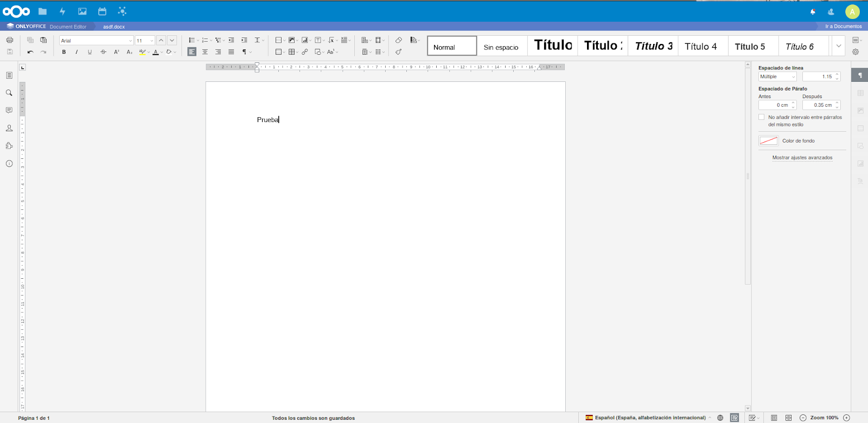Open Nextcloud Calendar app

(102, 11)
